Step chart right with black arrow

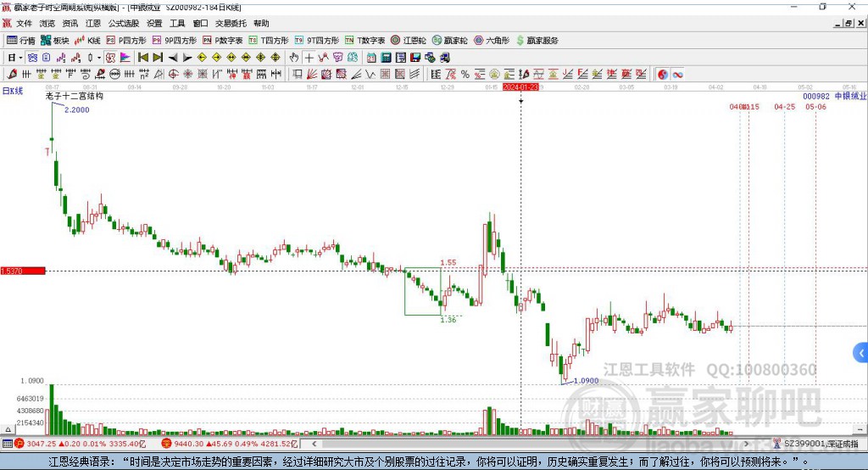[x=187, y=58]
